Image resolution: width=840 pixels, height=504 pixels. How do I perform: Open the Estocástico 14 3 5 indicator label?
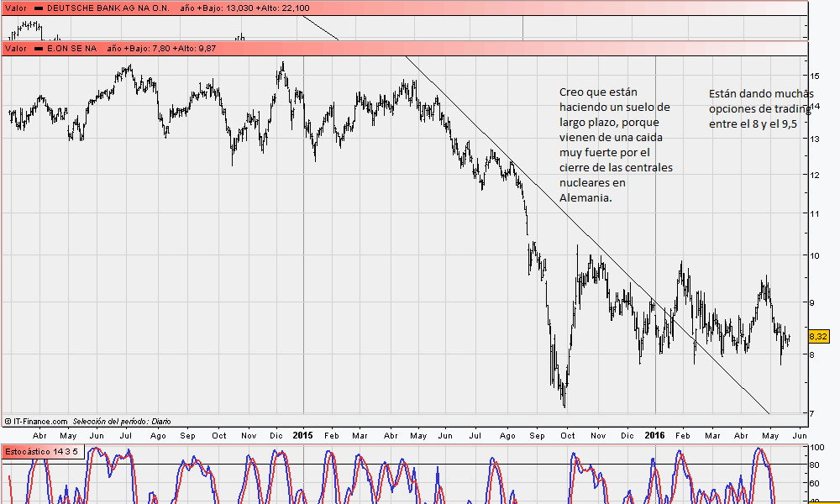[41, 452]
